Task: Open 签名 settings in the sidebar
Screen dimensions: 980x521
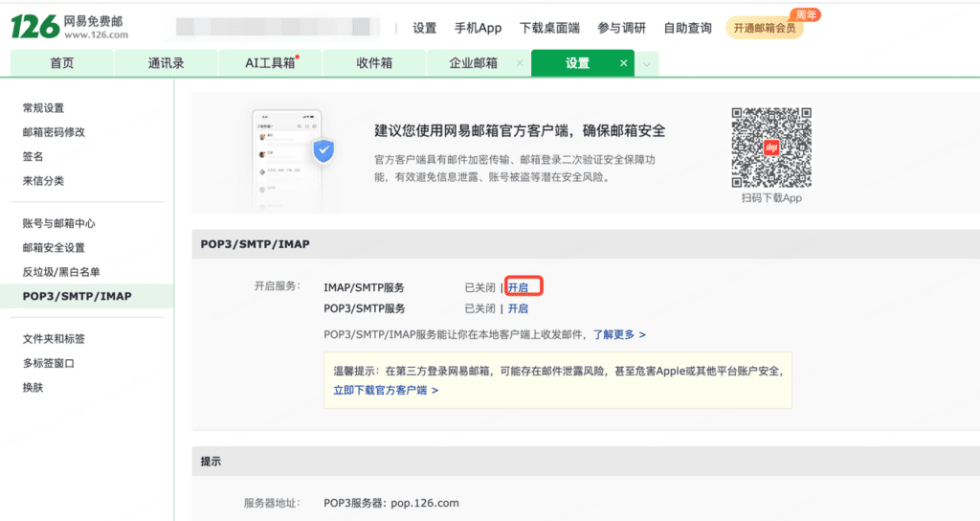Action: coord(33,156)
